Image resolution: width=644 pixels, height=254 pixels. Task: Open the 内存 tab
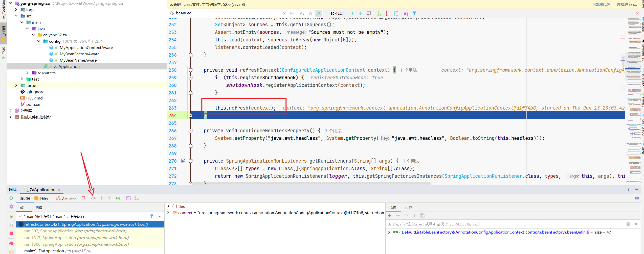(x=409, y=208)
